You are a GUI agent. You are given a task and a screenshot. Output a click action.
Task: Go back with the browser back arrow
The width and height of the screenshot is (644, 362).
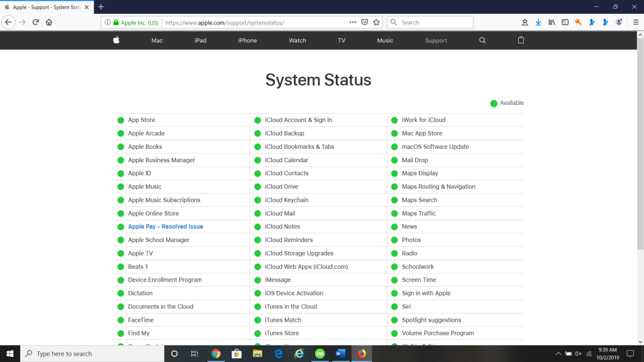pos(9,22)
